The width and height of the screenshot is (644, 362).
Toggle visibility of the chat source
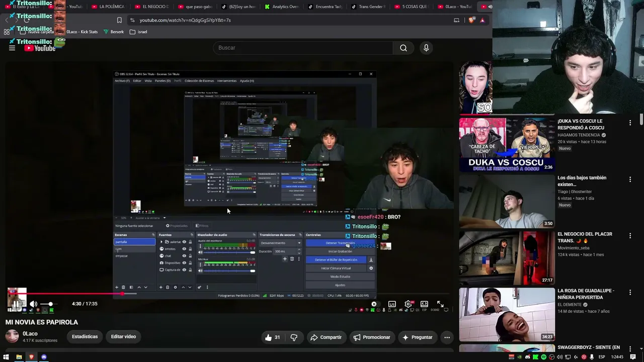tap(184, 256)
